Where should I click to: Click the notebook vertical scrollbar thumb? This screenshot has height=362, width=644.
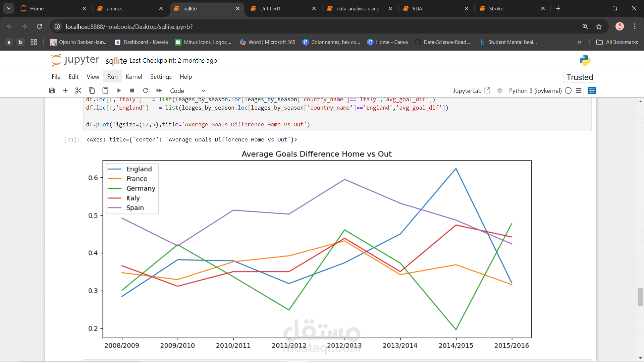click(x=640, y=297)
